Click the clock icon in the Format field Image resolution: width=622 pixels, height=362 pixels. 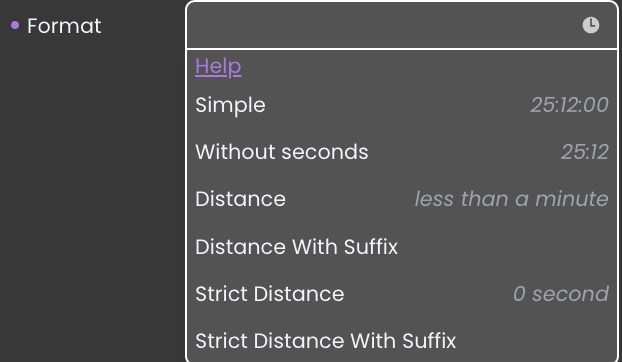(591, 25)
